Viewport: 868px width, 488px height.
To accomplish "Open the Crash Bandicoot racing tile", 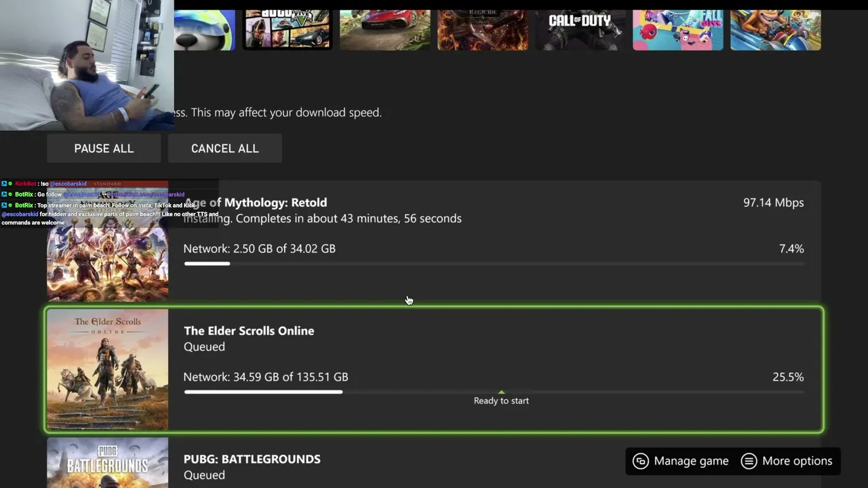I will [775, 30].
